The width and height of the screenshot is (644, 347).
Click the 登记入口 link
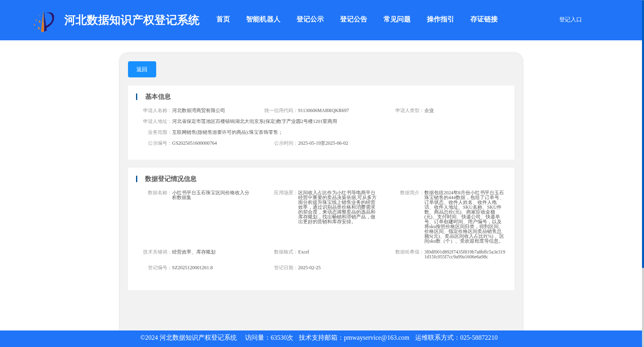(x=570, y=19)
